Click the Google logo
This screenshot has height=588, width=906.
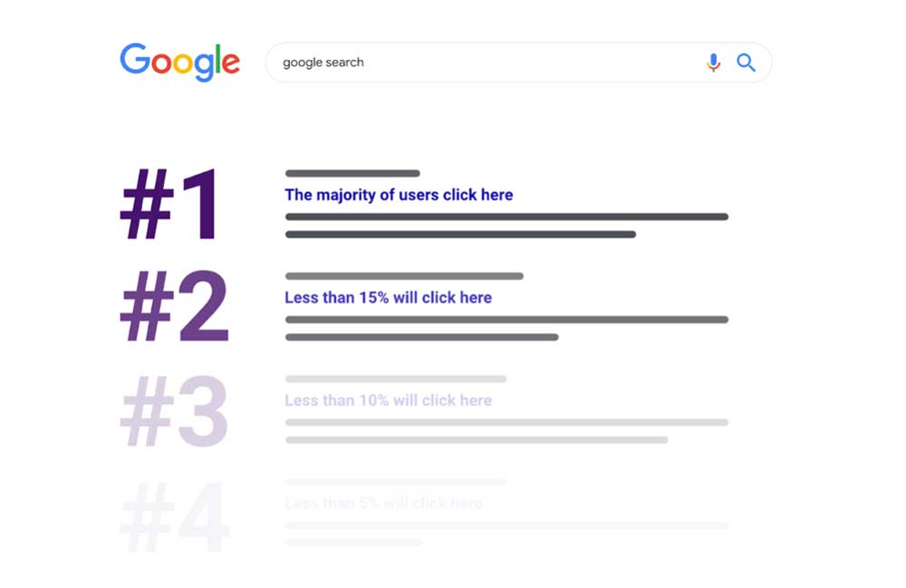(x=179, y=62)
